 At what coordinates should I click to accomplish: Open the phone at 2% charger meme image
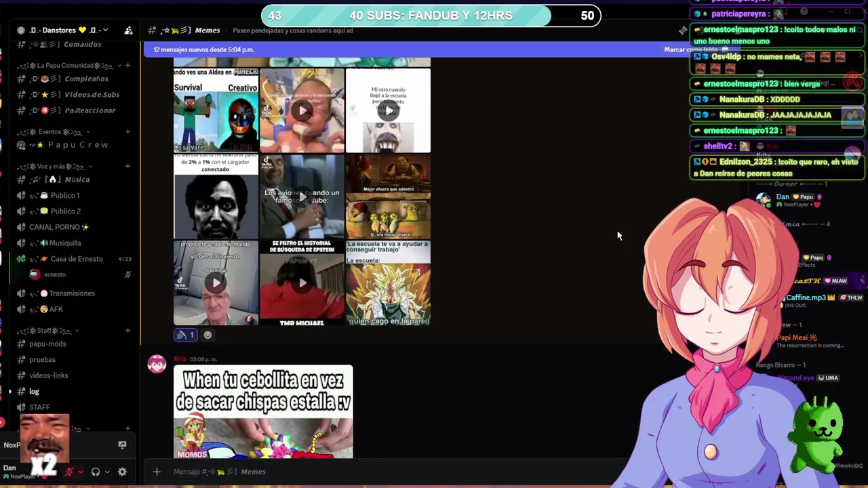(x=216, y=197)
